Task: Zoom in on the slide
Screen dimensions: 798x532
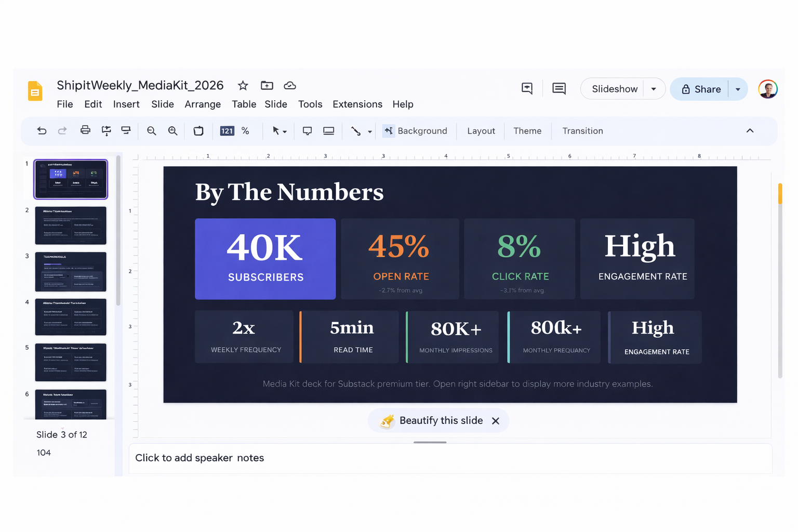Action: (172, 130)
